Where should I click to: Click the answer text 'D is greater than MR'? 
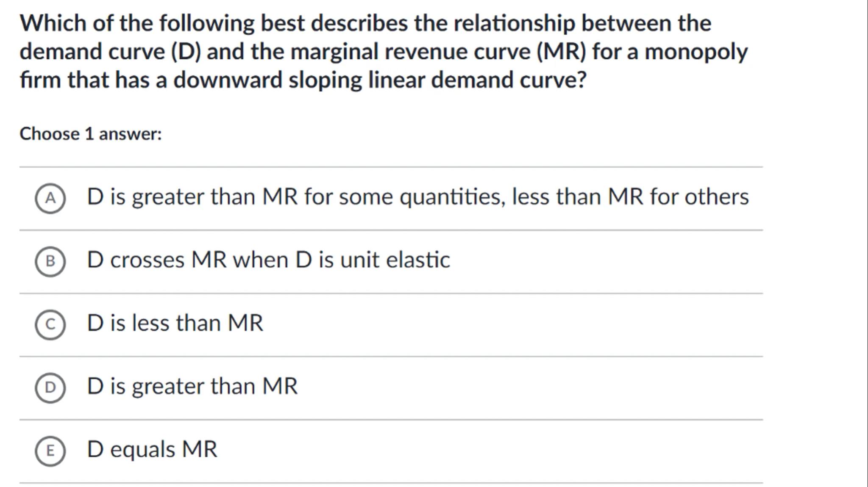tap(192, 386)
